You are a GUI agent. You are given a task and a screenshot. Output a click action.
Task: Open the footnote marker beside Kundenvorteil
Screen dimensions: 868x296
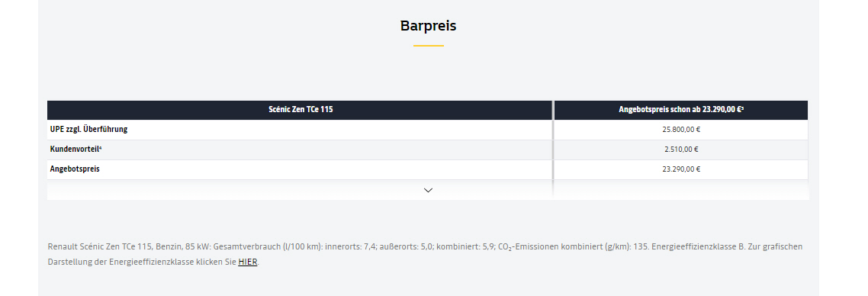[x=100, y=147]
